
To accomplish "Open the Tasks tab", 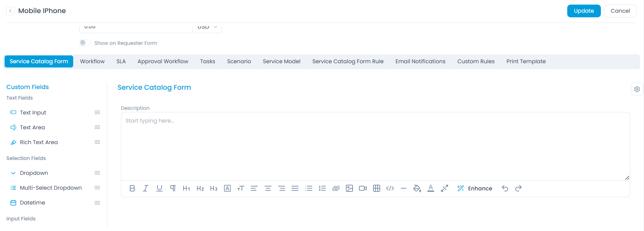I will pos(208,61).
